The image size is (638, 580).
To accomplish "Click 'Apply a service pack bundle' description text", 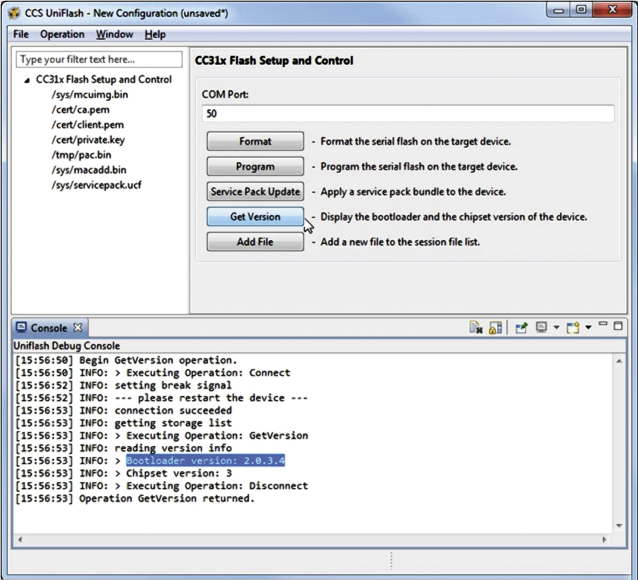I will 413,192.
